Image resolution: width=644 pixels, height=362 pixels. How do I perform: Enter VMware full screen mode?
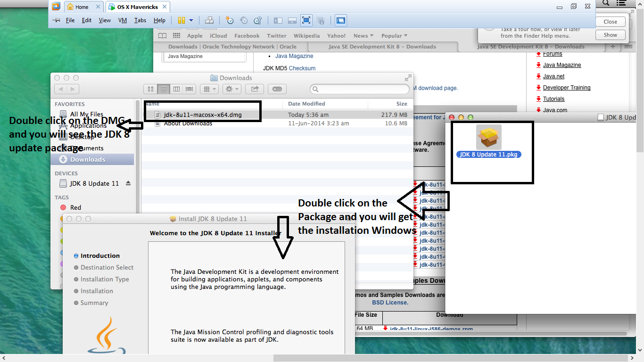pos(306,20)
